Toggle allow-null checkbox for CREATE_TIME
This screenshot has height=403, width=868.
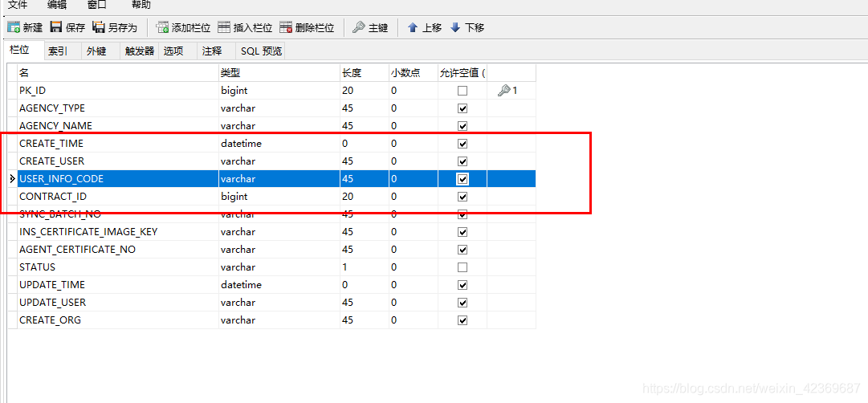tap(463, 144)
